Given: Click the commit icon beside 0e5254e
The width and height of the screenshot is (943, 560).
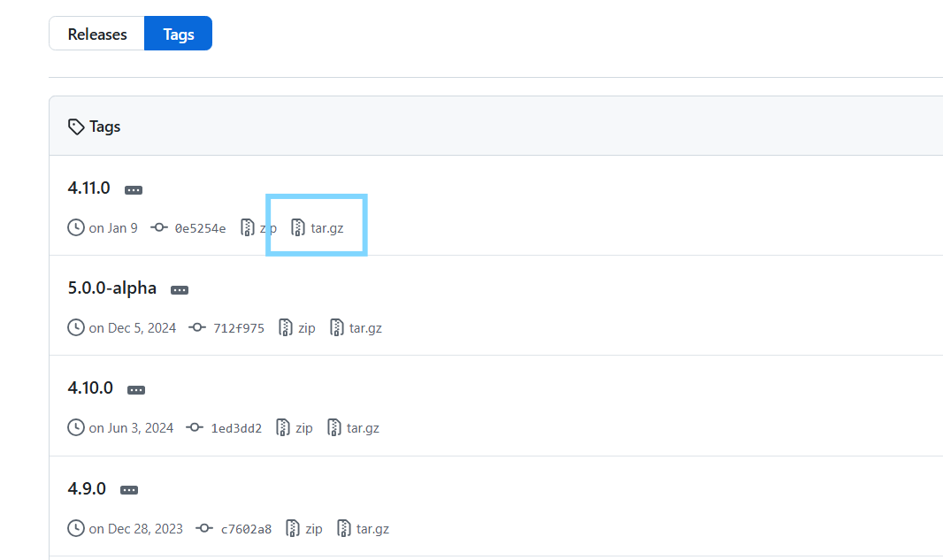Looking at the screenshot, I should tap(158, 227).
